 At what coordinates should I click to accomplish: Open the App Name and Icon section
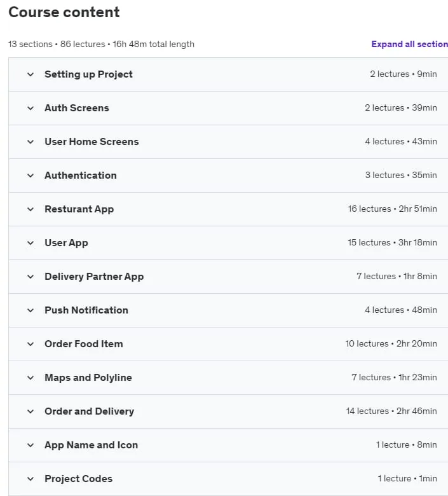pos(228,445)
